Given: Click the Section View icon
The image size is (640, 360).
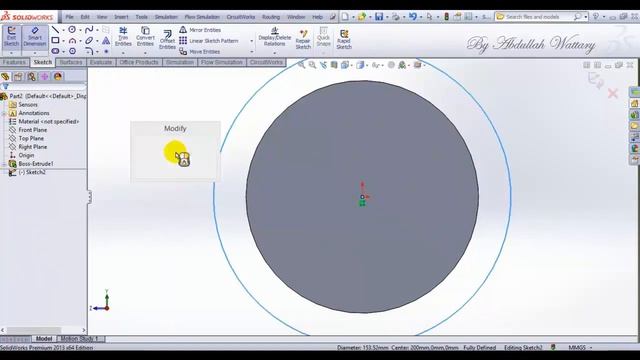Looking at the screenshot, I should (334, 64).
